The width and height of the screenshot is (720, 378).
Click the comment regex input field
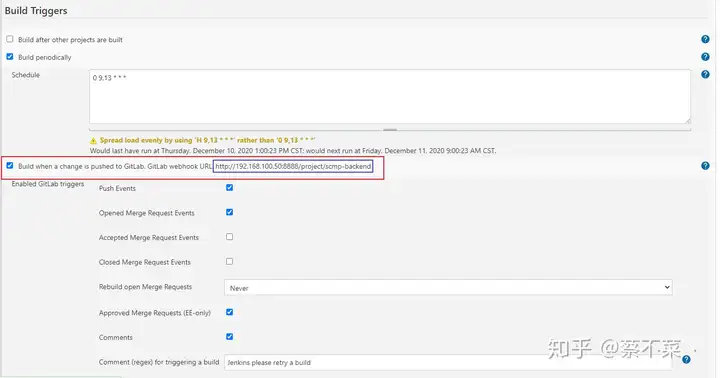[448, 362]
